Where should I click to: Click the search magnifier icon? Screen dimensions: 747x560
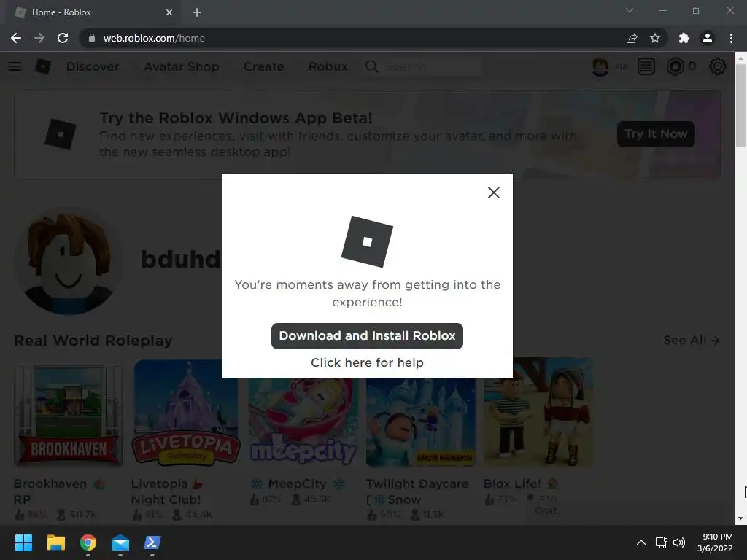pos(371,66)
